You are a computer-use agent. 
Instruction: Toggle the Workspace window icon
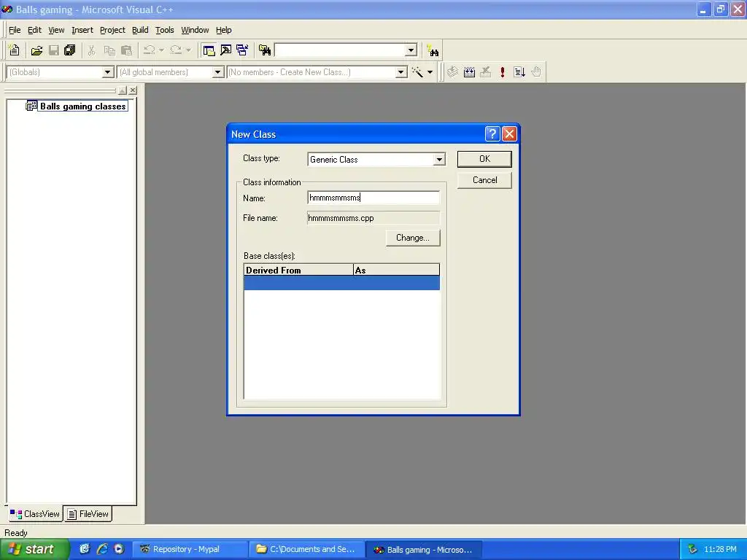click(x=209, y=50)
